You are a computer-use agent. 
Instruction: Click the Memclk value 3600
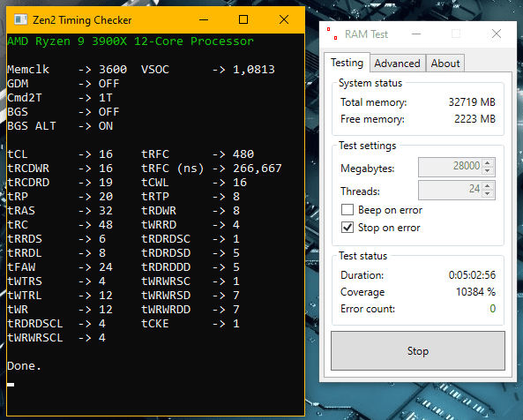pos(113,70)
